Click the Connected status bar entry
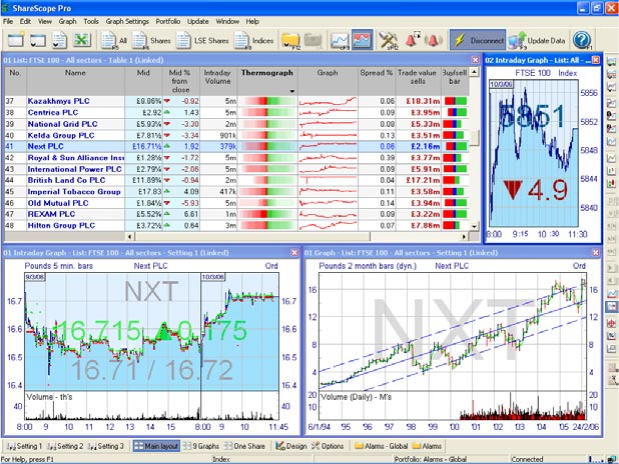The image size is (619, 464). [x=527, y=459]
